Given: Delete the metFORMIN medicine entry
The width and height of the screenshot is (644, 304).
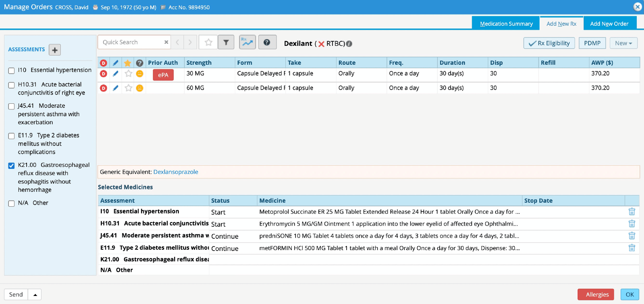Looking at the screenshot, I should (632, 248).
